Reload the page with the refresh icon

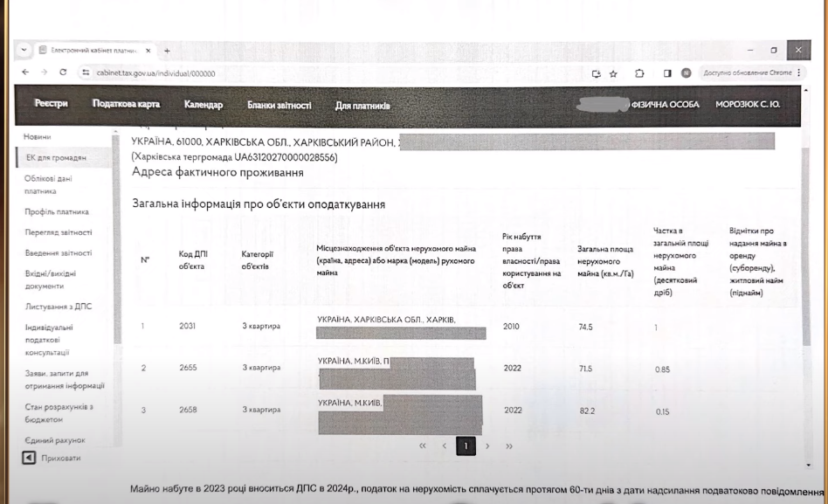(x=63, y=73)
